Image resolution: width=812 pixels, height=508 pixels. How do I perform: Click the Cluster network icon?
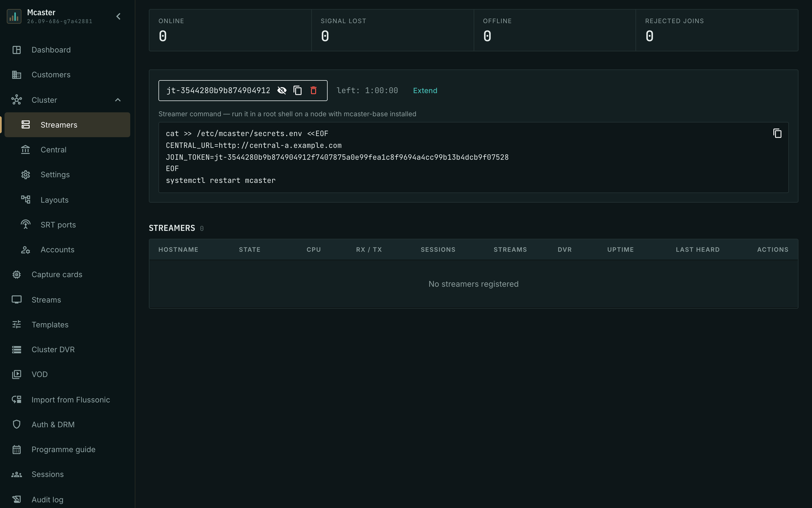tap(16, 100)
